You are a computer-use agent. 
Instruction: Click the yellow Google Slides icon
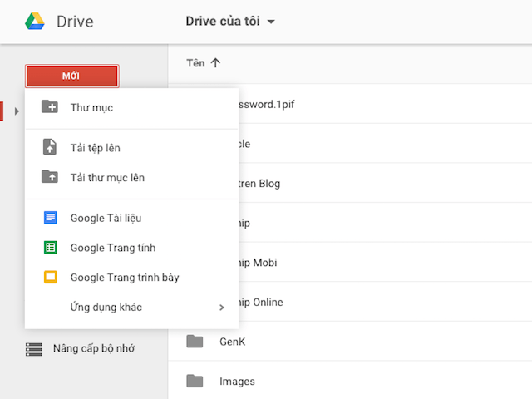pyautogui.click(x=51, y=278)
